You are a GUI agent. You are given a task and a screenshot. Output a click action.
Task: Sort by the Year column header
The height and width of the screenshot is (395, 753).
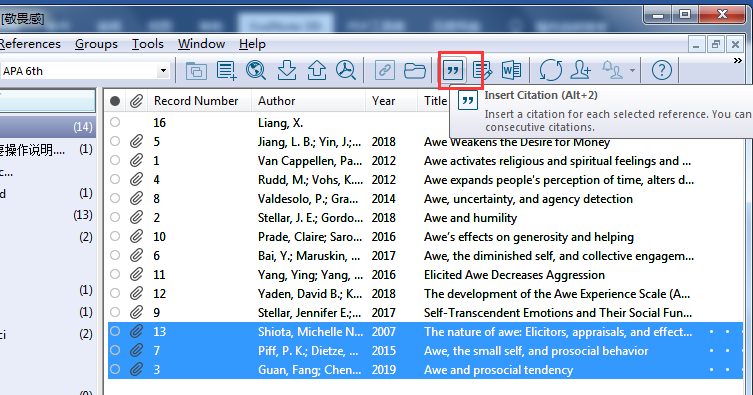pyautogui.click(x=391, y=101)
